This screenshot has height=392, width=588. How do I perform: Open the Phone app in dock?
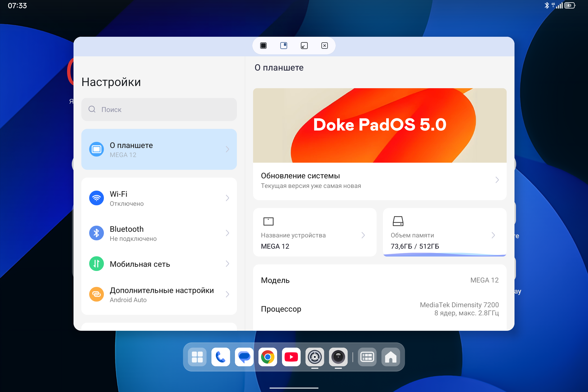coord(220,357)
